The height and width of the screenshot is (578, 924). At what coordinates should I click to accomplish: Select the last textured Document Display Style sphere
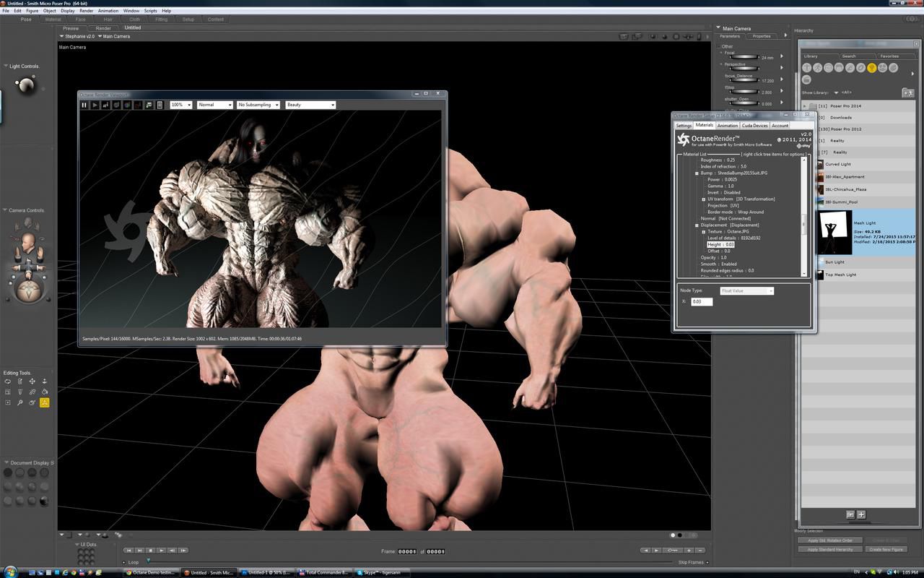(x=45, y=501)
